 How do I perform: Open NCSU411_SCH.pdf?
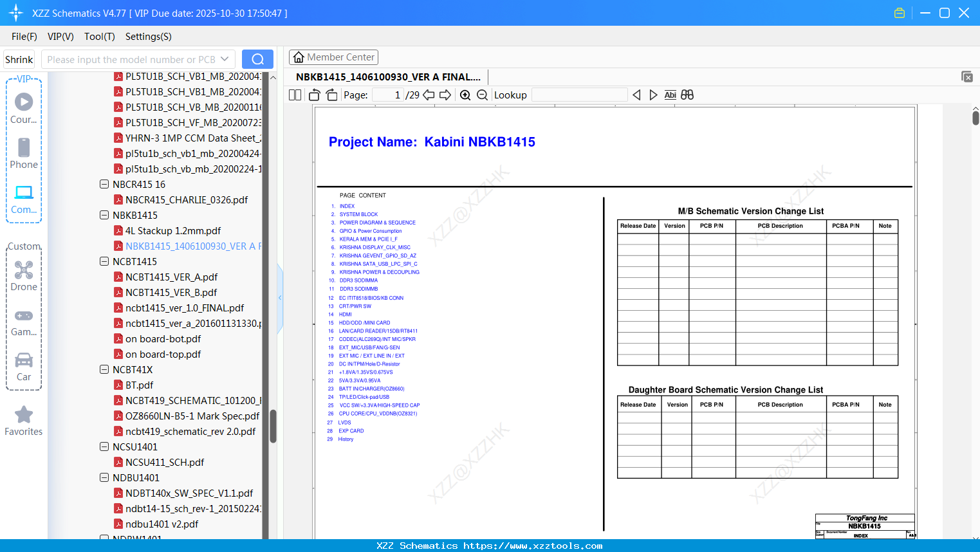pyautogui.click(x=165, y=462)
